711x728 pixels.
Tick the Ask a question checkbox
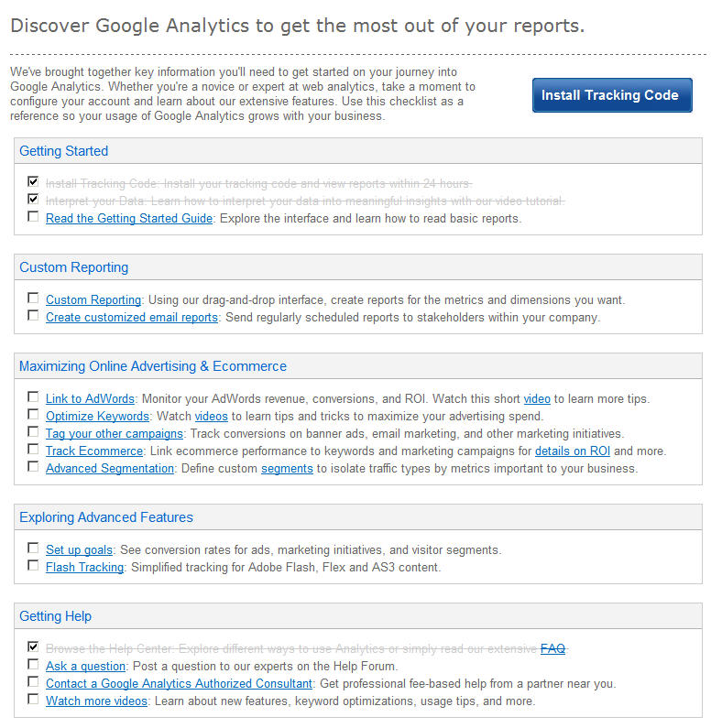click(x=33, y=664)
